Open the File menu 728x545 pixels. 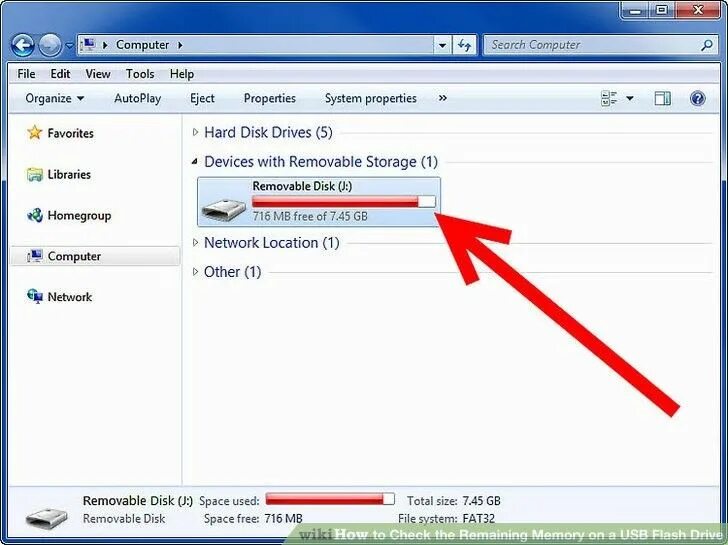click(x=26, y=74)
